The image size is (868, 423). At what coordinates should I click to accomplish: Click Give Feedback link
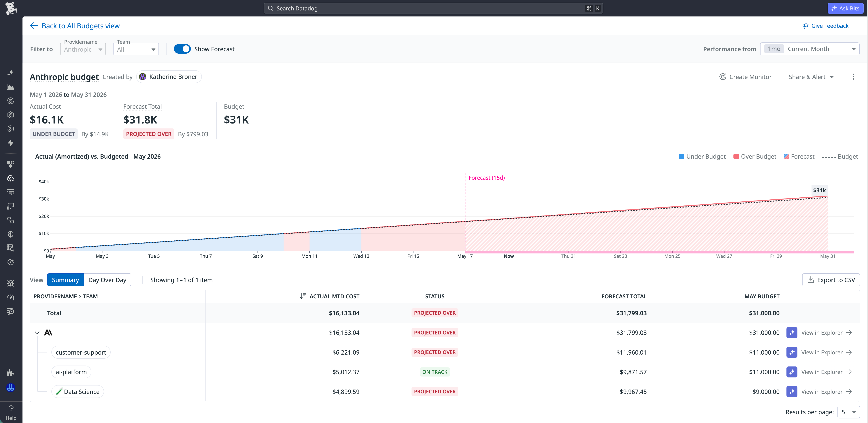pyautogui.click(x=826, y=26)
